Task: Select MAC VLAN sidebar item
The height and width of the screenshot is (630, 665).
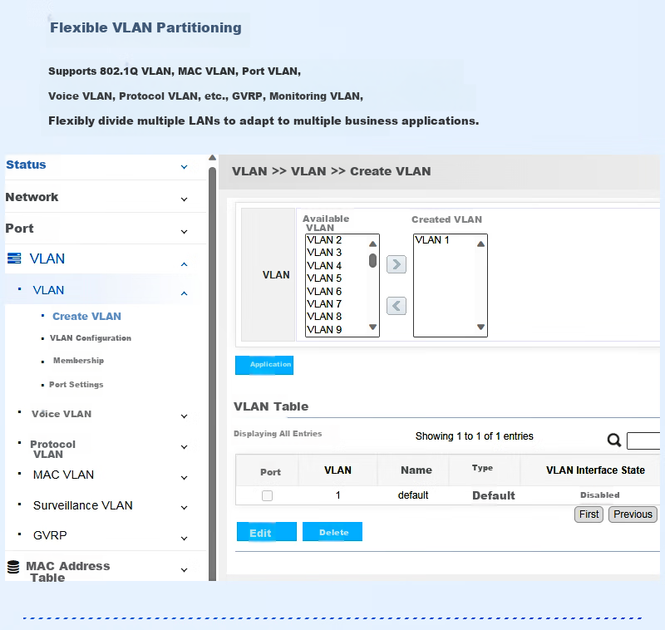Action: (63, 475)
